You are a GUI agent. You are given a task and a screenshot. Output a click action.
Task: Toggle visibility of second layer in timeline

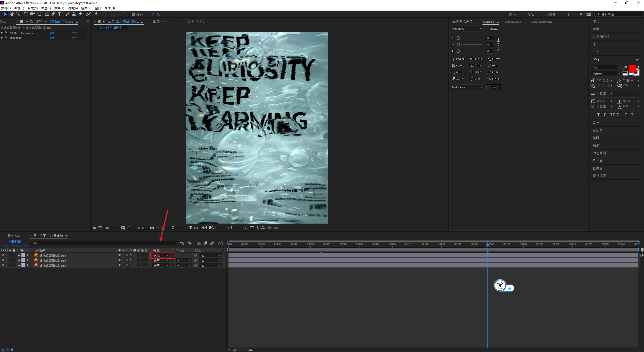point(4,260)
